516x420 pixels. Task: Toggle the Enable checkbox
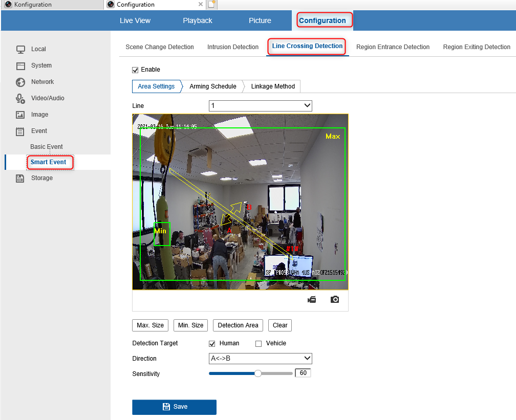click(x=135, y=70)
